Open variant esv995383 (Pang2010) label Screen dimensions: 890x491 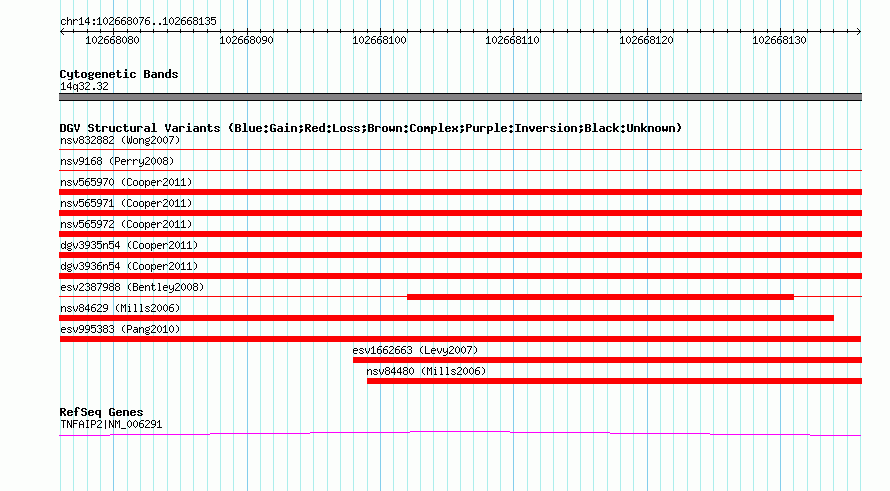pyautogui.click(x=120, y=329)
